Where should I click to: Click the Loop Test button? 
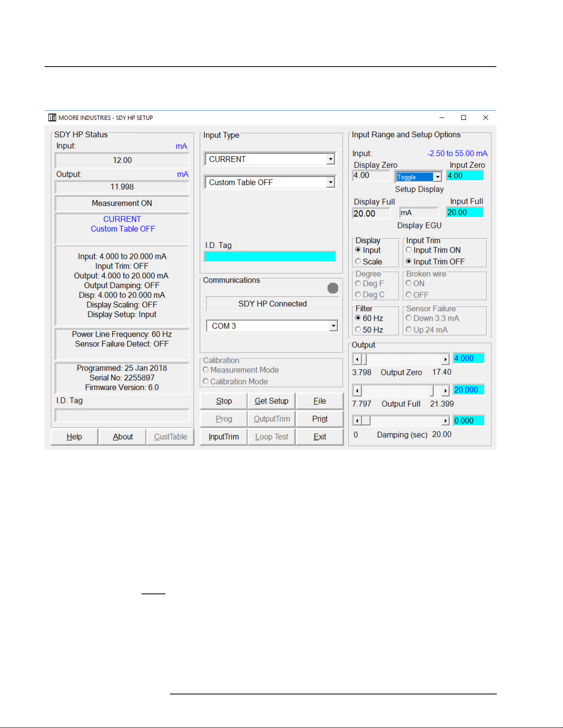coord(272,437)
